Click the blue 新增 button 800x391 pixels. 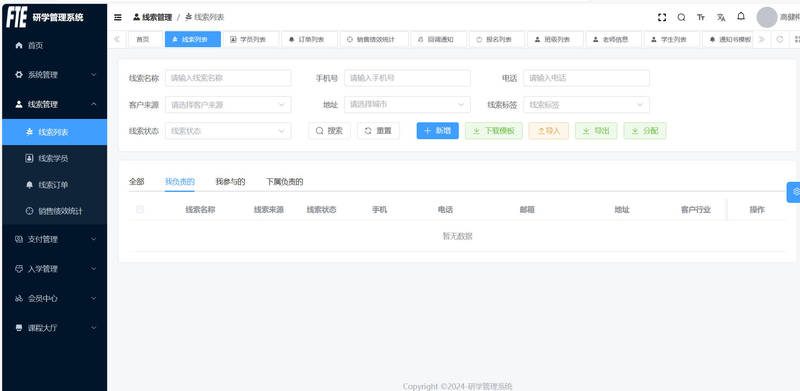(438, 131)
